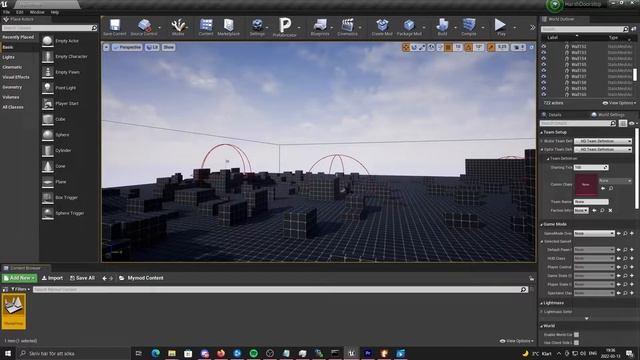Image resolution: width=640 pixels, height=360 pixels.
Task: Open the Window menu
Action: [37, 12]
